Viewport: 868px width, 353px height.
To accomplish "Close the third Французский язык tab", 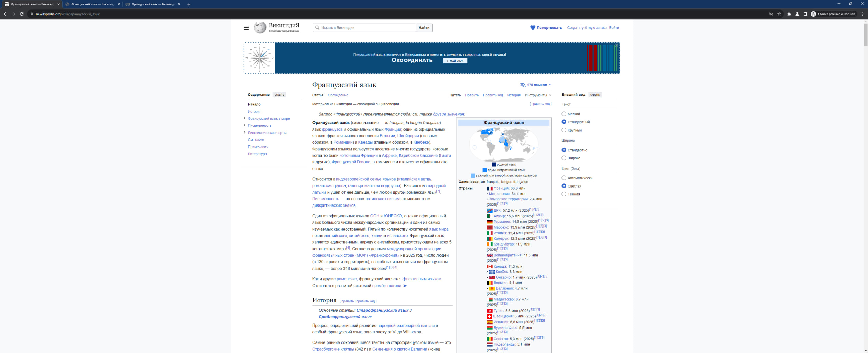I will coord(179,4).
